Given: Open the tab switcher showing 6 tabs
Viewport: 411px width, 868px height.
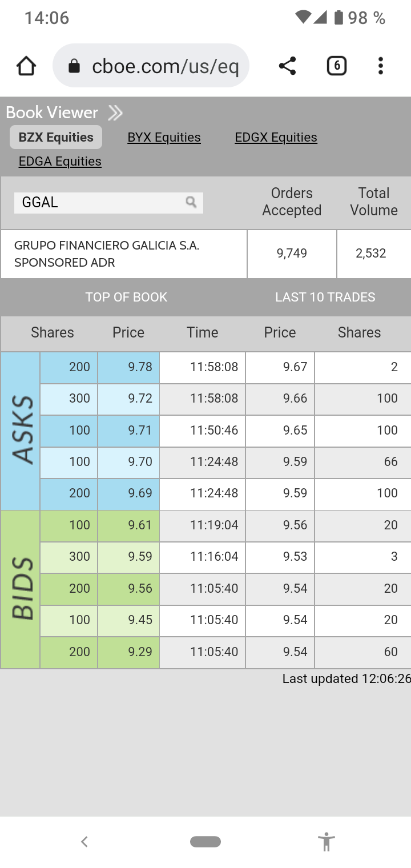Looking at the screenshot, I should [x=336, y=66].
